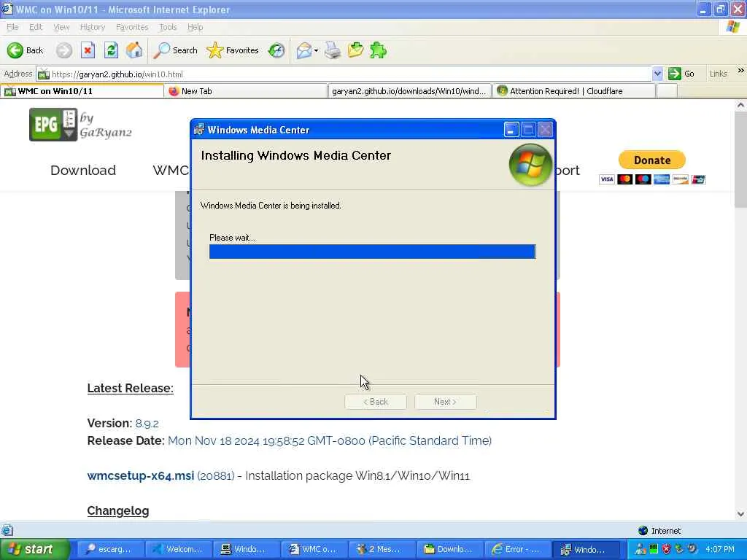The image size is (747, 560).
Task: Click the Version 8.9.2 text
Action: 123,423
